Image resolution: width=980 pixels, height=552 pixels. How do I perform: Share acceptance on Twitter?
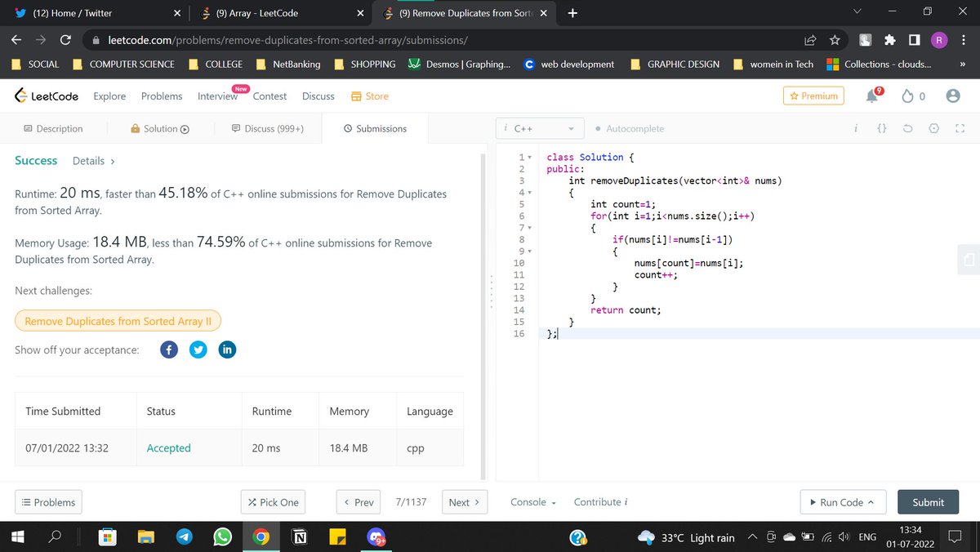198,349
